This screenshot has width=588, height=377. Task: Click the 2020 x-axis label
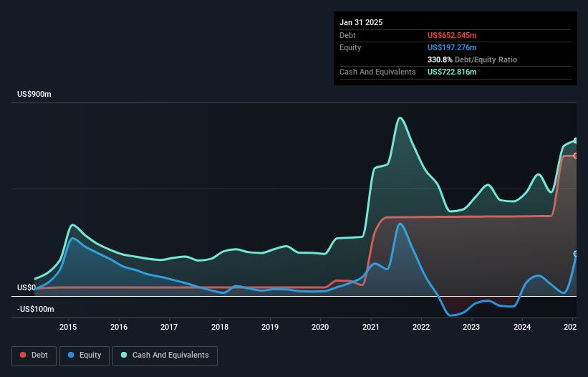(x=320, y=327)
